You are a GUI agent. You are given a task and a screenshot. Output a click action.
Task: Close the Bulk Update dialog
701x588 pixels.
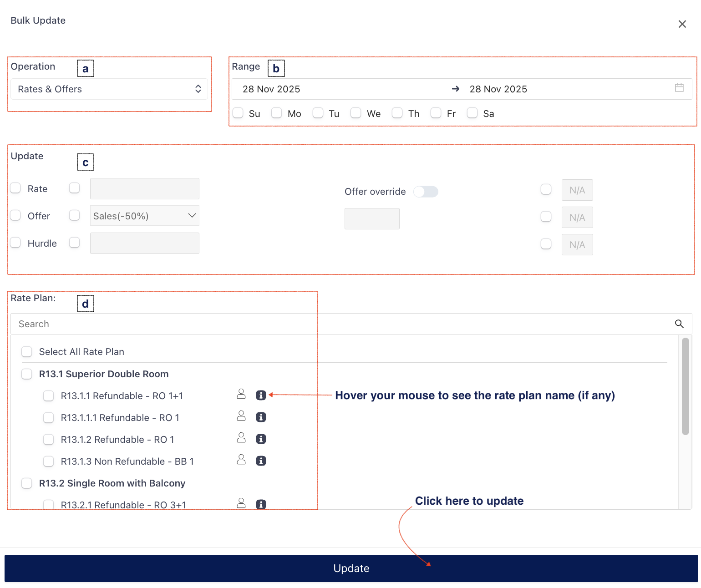(682, 24)
